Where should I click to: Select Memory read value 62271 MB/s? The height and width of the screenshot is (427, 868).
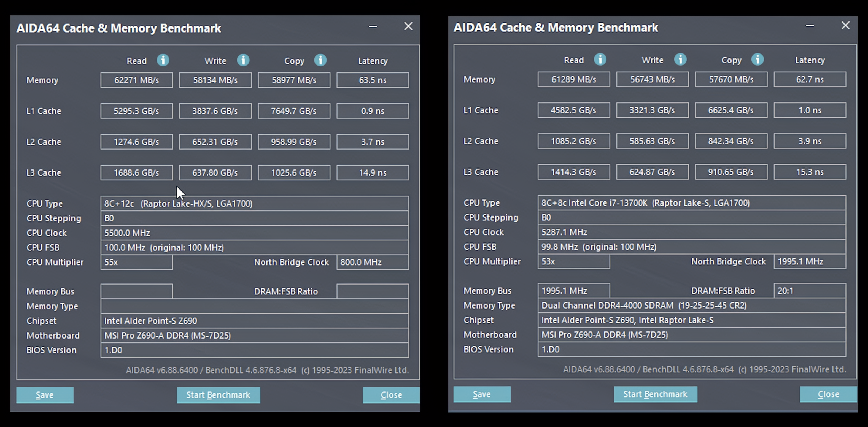(136, 80)
